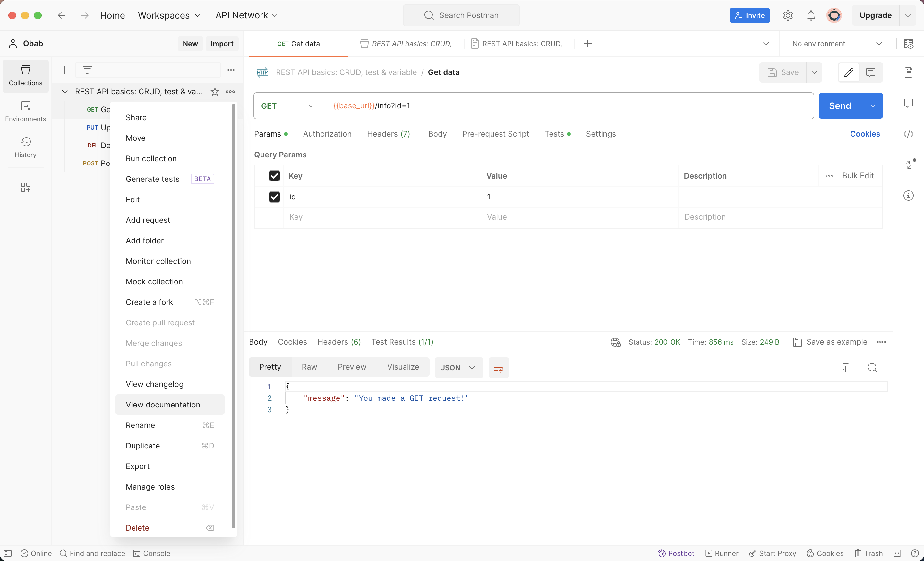
Task: Open the settings gear icon
Action: (788, 15)
